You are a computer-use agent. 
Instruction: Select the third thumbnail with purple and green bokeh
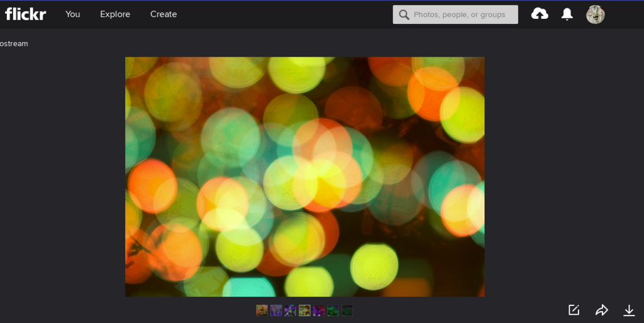(291, 310)
